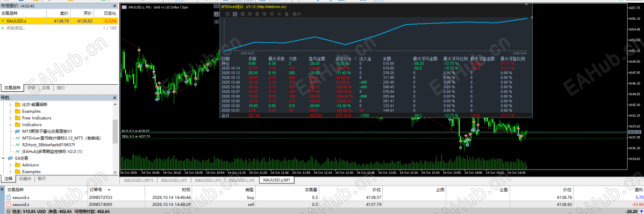644x214 pixels.
Task: Select 月 monthly period in MTDriver panel
Action: (250, 14)
